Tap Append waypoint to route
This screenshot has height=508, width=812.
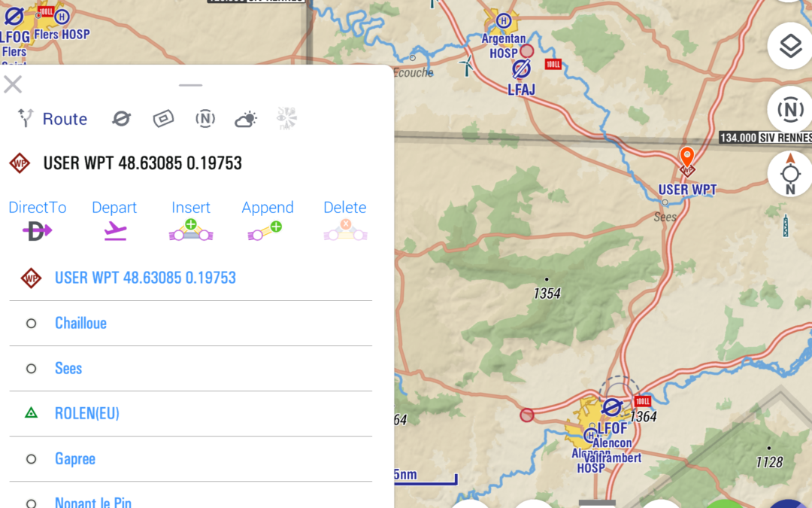[x=267, y=221]
